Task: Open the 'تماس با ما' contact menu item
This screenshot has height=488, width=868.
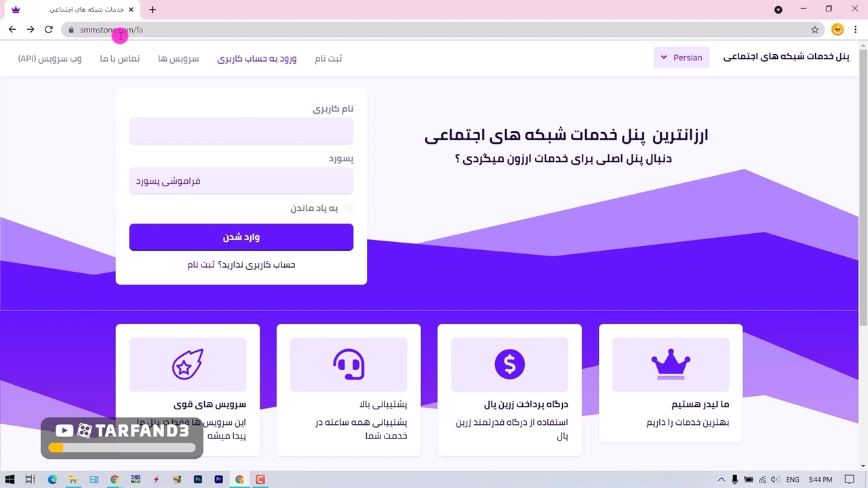Action: click(x=119, y=58)
